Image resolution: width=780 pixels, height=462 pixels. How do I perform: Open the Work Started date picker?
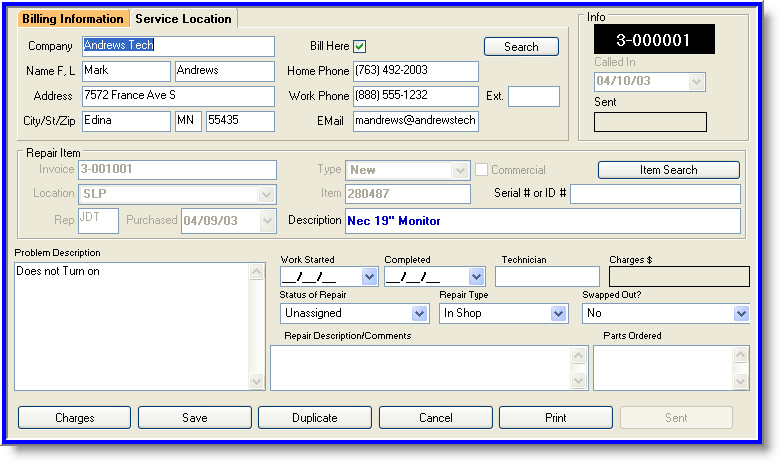point(369,277)
